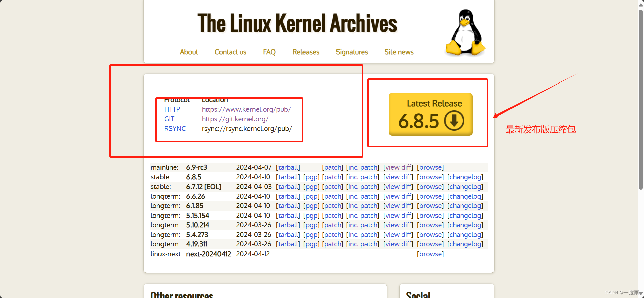
Task: Select the 6.9-rc3 version text
Action: coord(197,167)
